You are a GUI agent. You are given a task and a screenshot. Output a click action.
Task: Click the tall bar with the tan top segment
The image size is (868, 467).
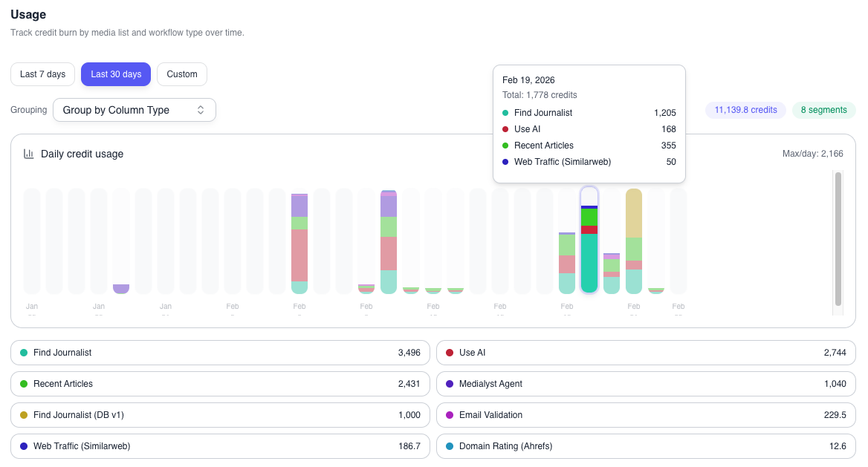point(634,241)
